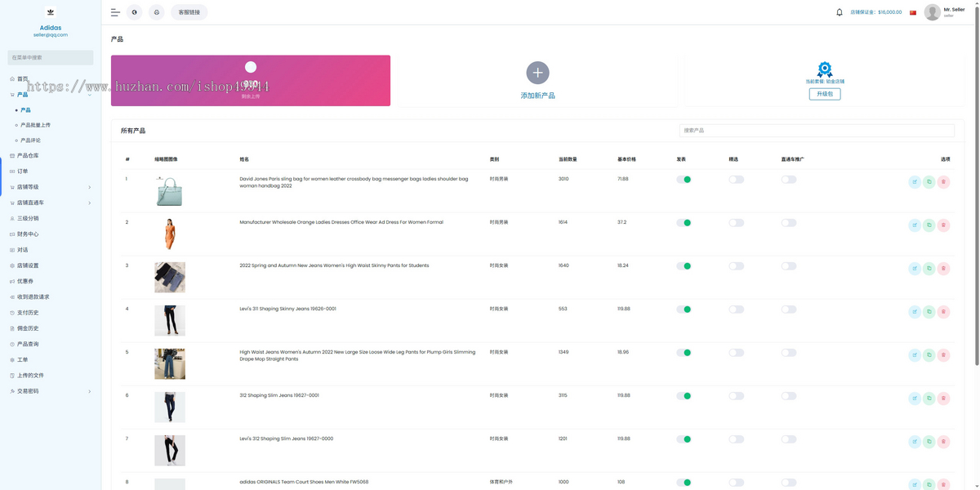
Task: Click the pink remaining uploads card
Action: pyautogui.click(x=251, y=81)
